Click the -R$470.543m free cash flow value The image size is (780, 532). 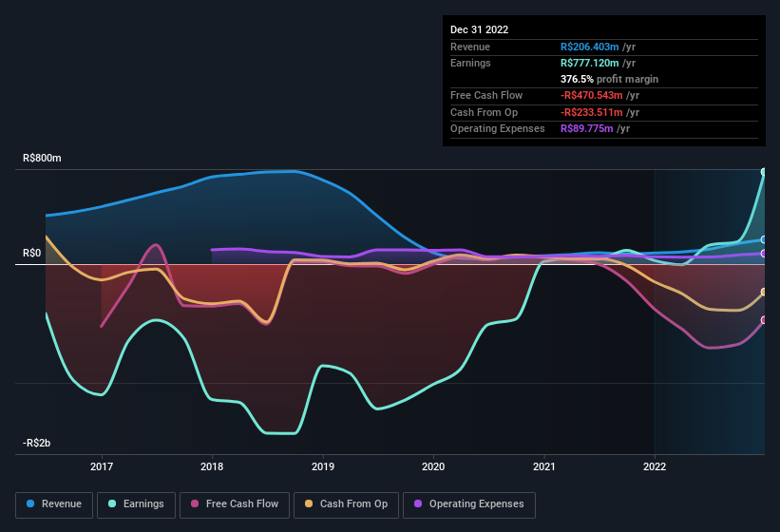click(x=592, y=95)
